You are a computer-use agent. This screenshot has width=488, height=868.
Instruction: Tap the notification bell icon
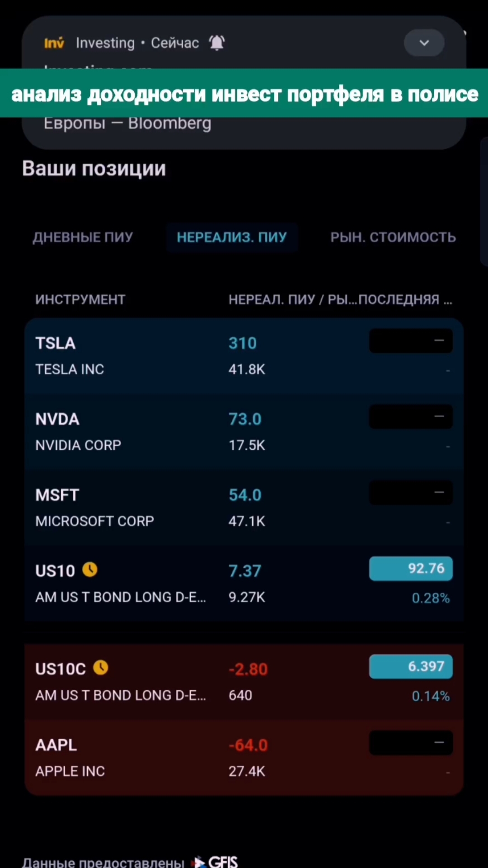pyautogui.click(x=217, y=43)
